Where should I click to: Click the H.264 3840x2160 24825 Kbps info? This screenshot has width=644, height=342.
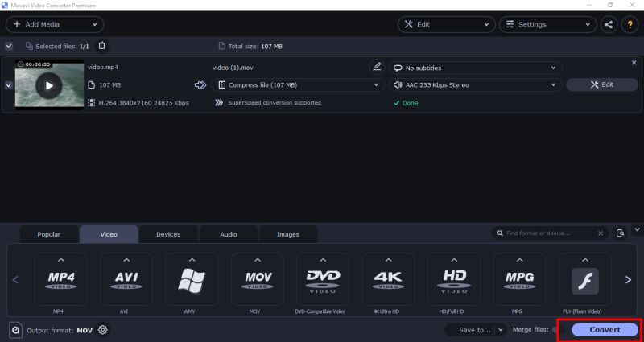(x=144, y=103)
